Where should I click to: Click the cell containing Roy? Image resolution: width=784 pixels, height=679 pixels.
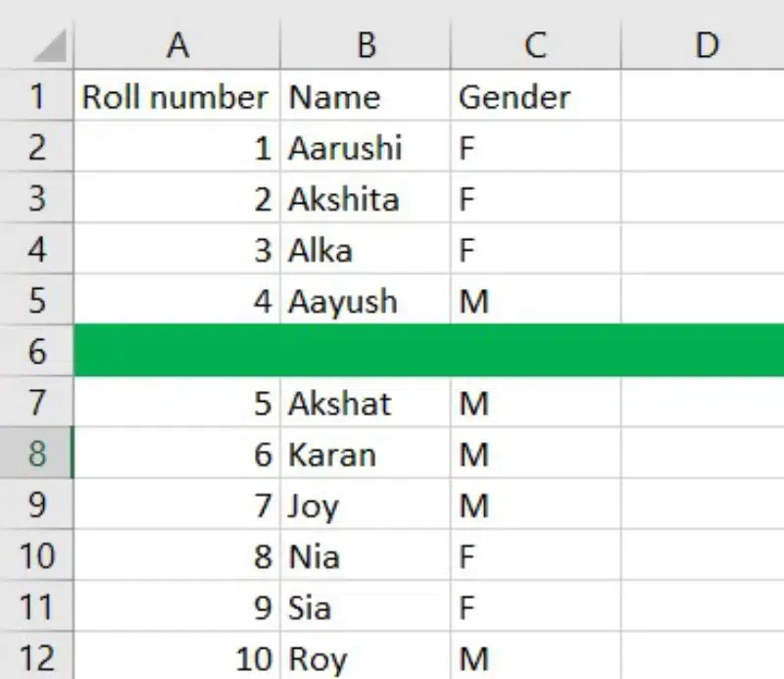click(366, 658)
